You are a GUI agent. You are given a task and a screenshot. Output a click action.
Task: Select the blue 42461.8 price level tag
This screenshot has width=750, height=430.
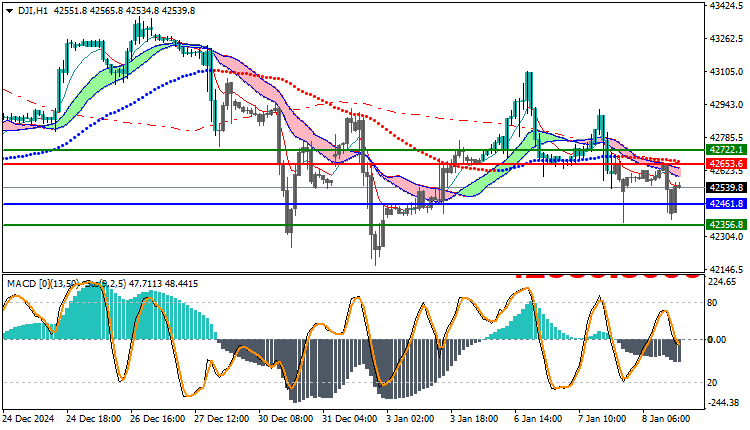(727, 204)
